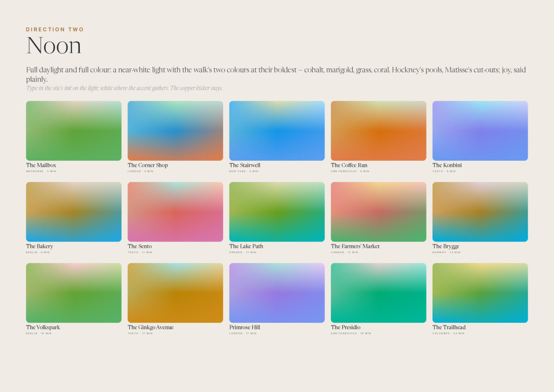Image resolution: width=554 pixels, height=392 pixels.
Task: Click The Stairwell blue gradient card
Action: coord(277,131)
